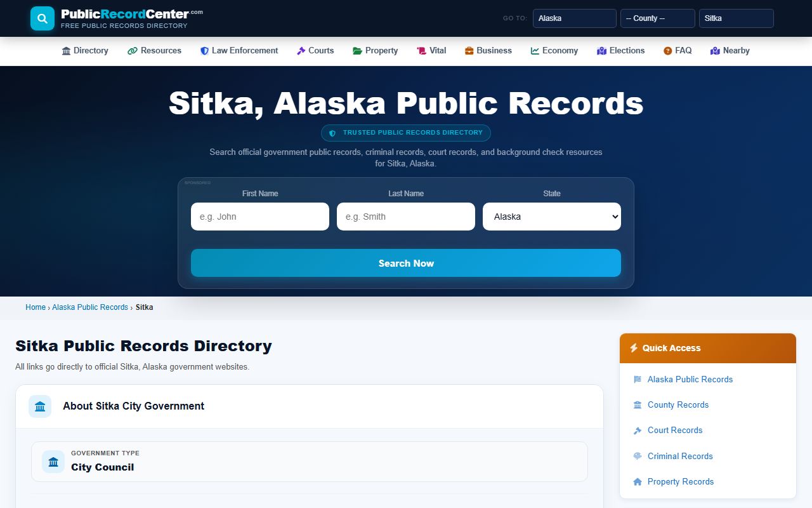
Task: Click the Sitka Public Records Directory heading
Action: pos(143,346)
